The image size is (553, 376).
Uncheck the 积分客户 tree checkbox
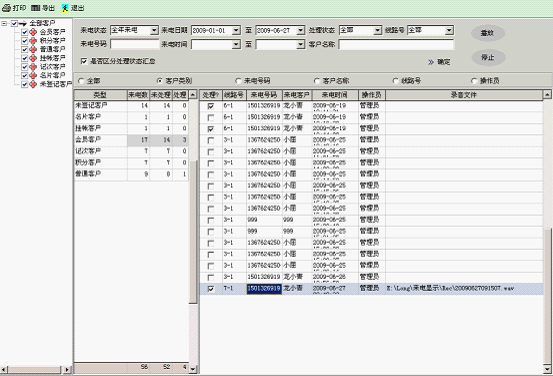[x=24, y=41]
